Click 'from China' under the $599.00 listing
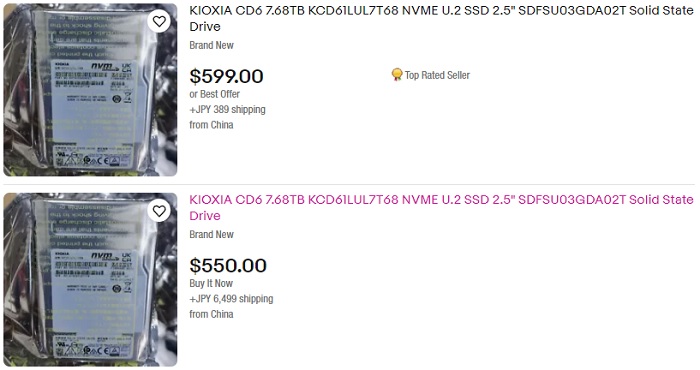700x370 pixels. pos(211,125)
